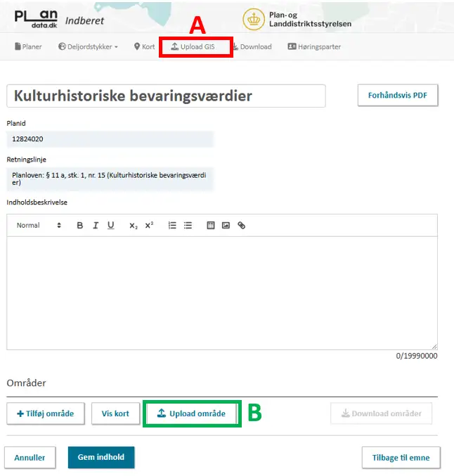
Task: Apply underline formatting
Action: click(111, 226)
